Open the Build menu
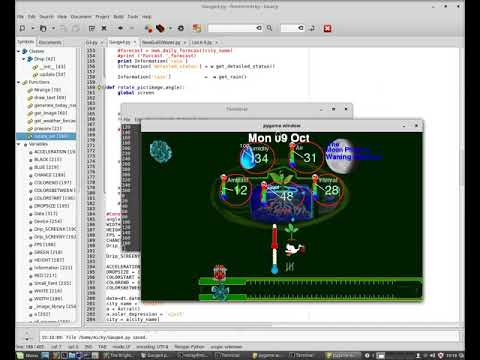Viewport: 480px width, 360px height. pos(118,16)
